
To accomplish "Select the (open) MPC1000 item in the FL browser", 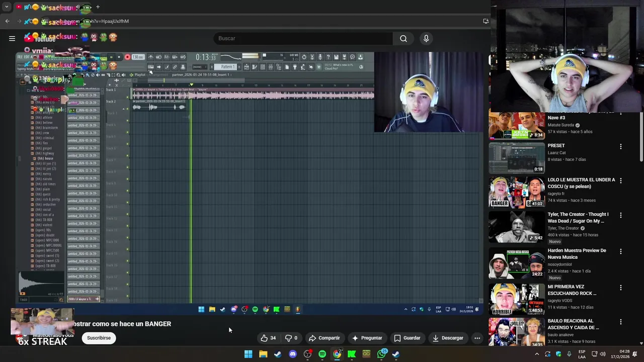I will pos(47,240).
